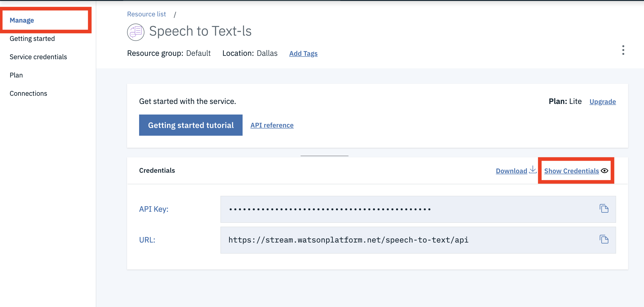Click the Download credentials link
The width and height of the screenshot is (644, 307).
point(511,171)
